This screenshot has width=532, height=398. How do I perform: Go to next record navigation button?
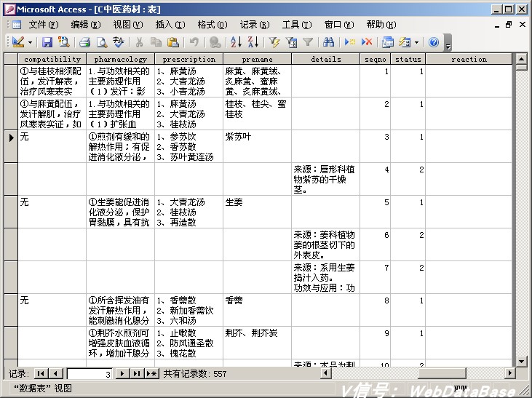[122, 374]
